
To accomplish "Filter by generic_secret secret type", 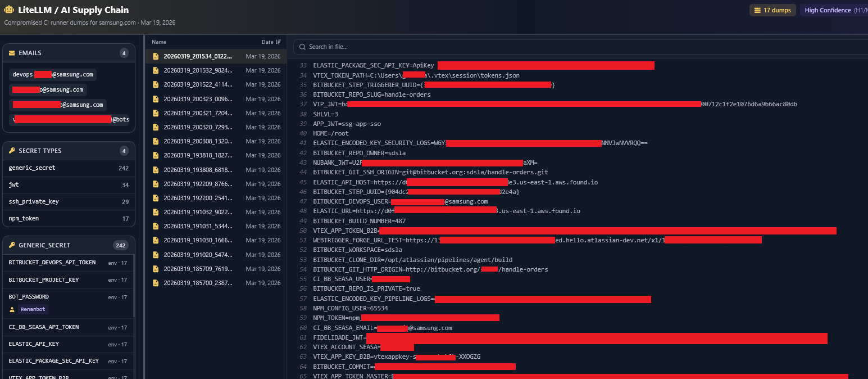I will (x=69, y=168).
